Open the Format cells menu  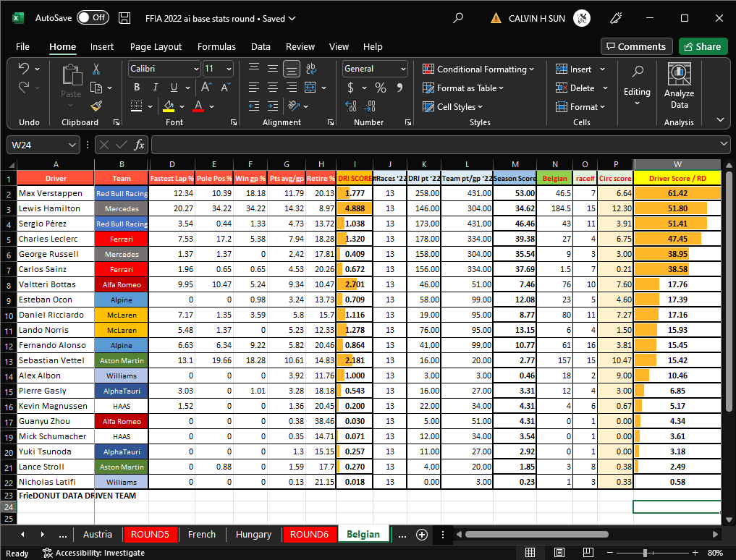[580, 106]
